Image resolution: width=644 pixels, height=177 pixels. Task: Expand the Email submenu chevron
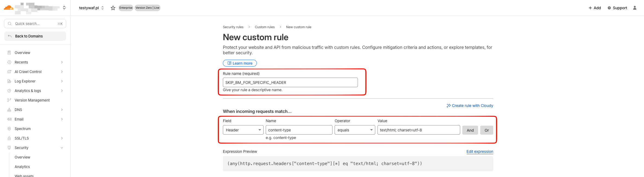[x=62, y=119]
